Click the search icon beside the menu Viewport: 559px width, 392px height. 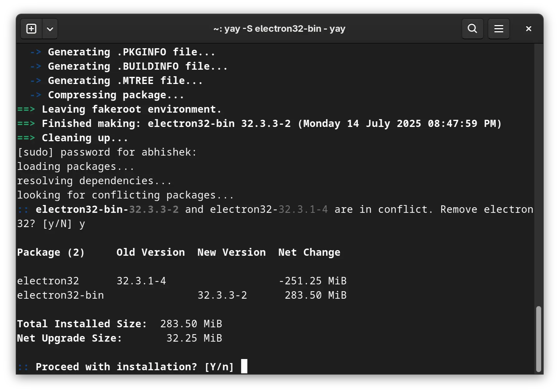coord(472,29)
